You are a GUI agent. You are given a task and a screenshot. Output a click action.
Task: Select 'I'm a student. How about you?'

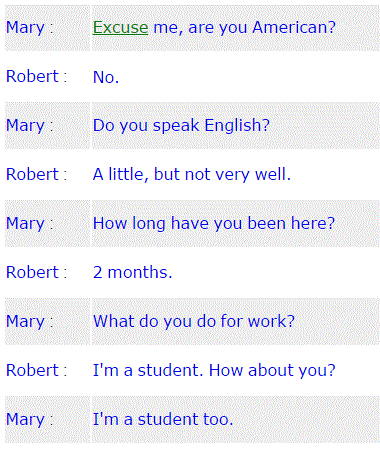(214, 370)
